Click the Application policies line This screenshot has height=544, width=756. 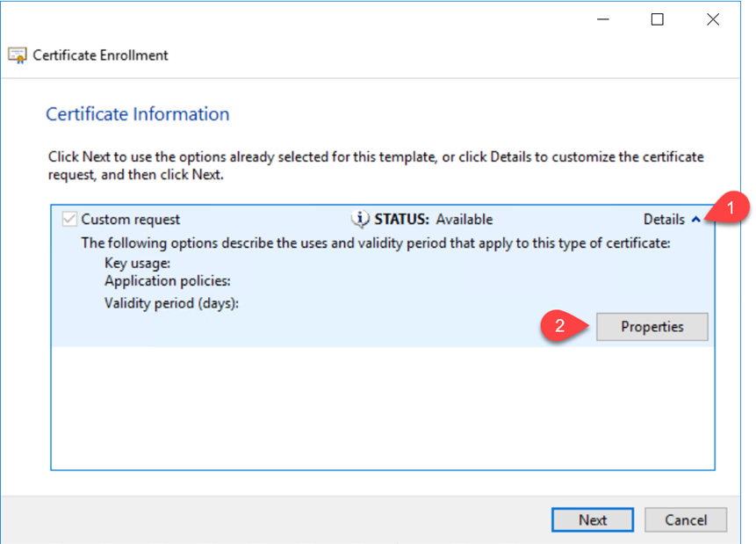pos(168,281)
